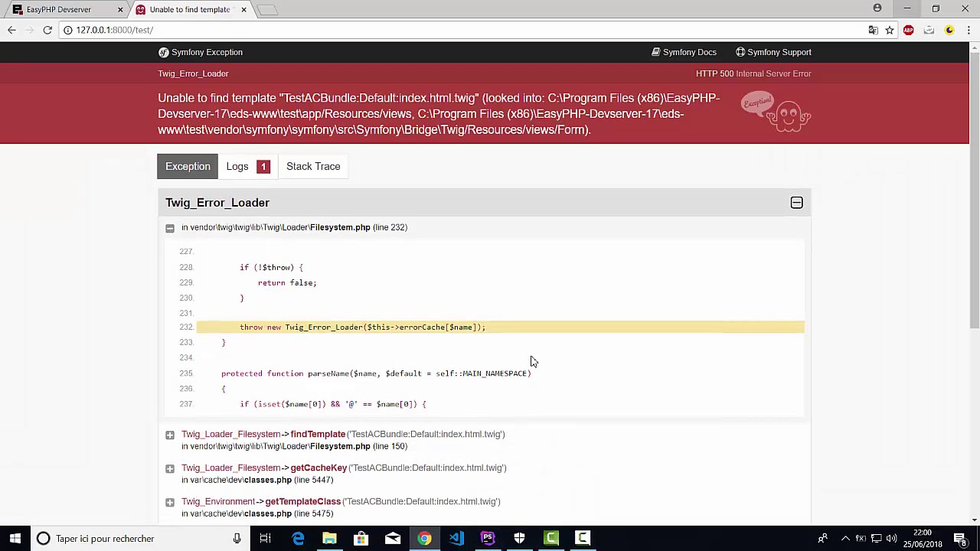Open the action center notifications
The width and height of the screenshot is (980, 551).
[959, 539]
